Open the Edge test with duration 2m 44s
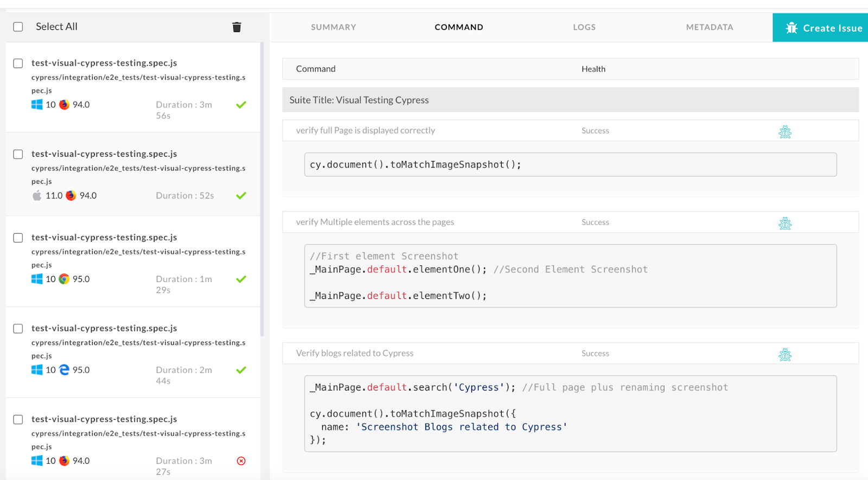The width and height of the screenshot is (868, 480). (104, 329)
